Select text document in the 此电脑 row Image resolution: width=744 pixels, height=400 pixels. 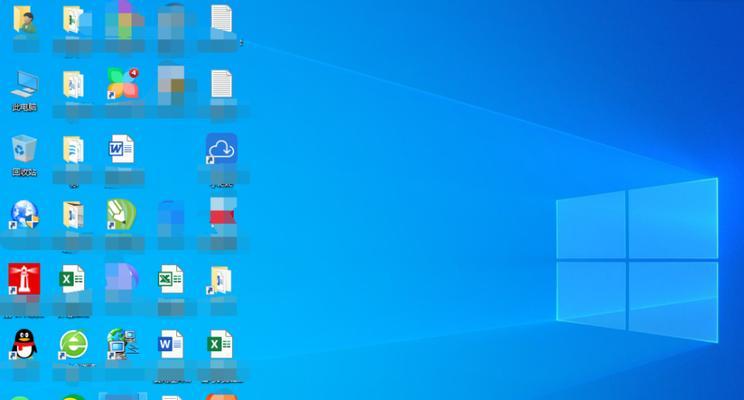222,84
